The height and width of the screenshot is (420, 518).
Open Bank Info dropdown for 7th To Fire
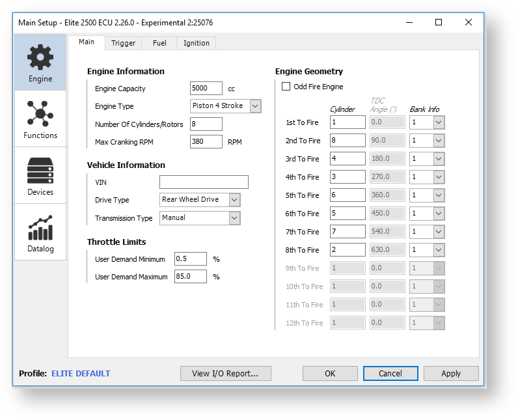tap(427, 232)
